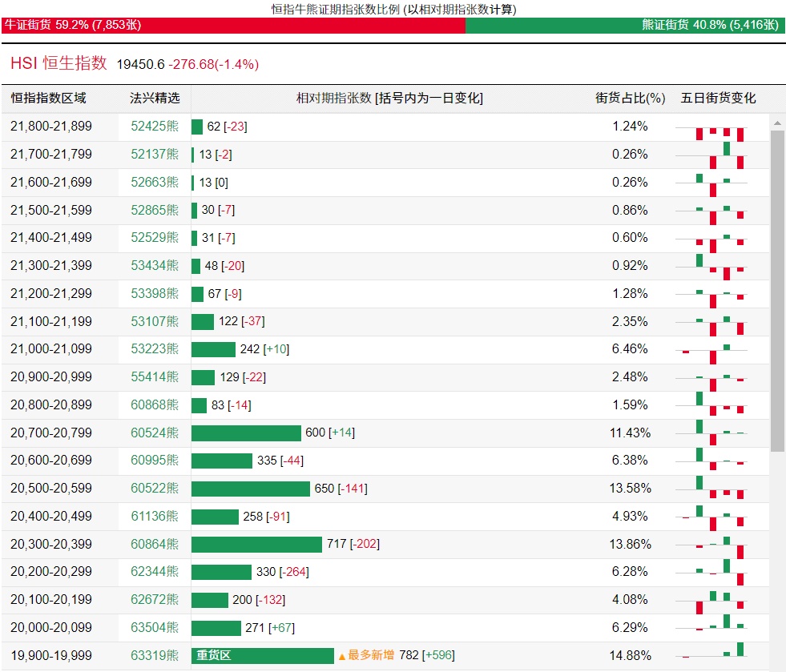Click range cell 20,500-20,599
Screen dimensions: 786x672
click(x=51, y=488)
